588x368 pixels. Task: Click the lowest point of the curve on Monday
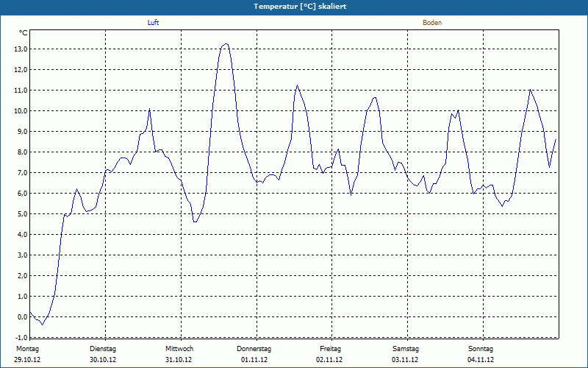43,325
